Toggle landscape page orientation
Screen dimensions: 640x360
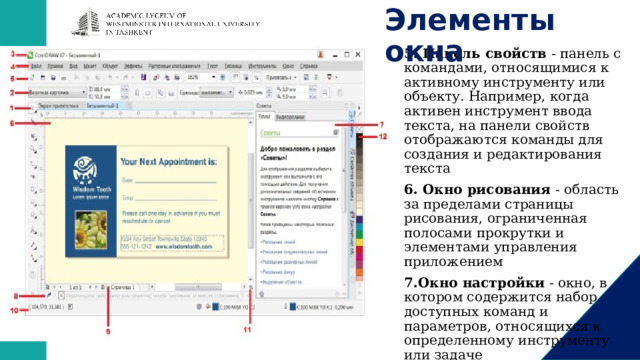[148, 93]
